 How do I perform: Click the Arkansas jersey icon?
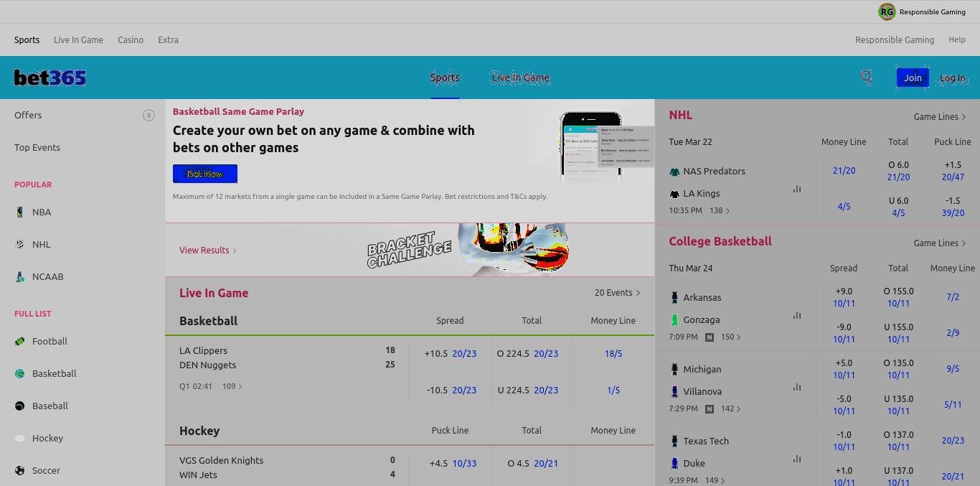coord(674,297)
